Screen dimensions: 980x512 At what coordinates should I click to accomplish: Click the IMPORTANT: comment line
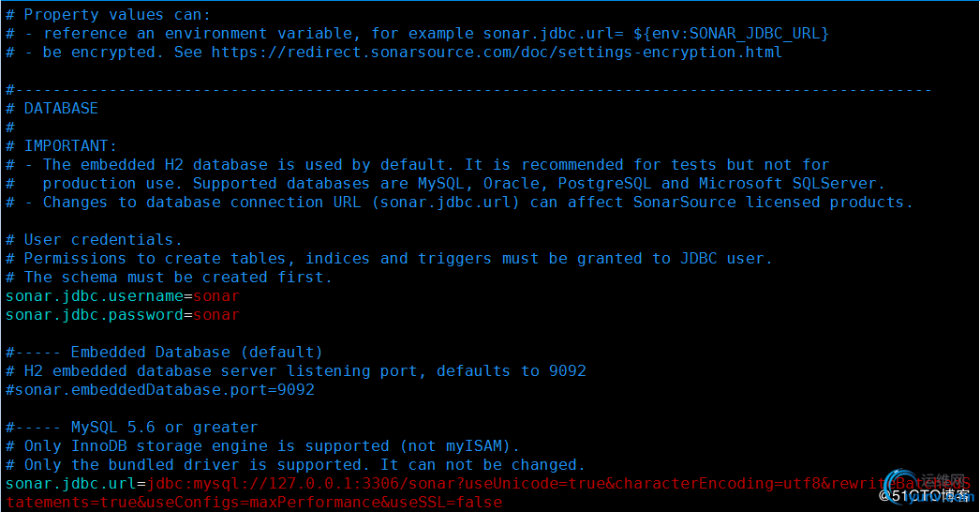click(61, 146)
